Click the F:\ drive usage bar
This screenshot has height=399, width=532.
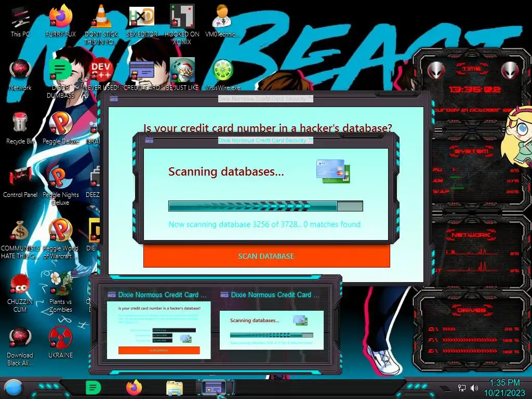pyautogui.click(x=470, y=340)
